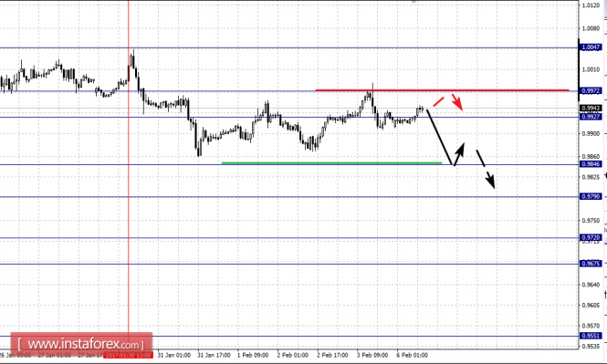Click the 31 Jan 17:00 time axis label
The width and height of the screenshot is (607, 364).
click(x=214, y=355)
